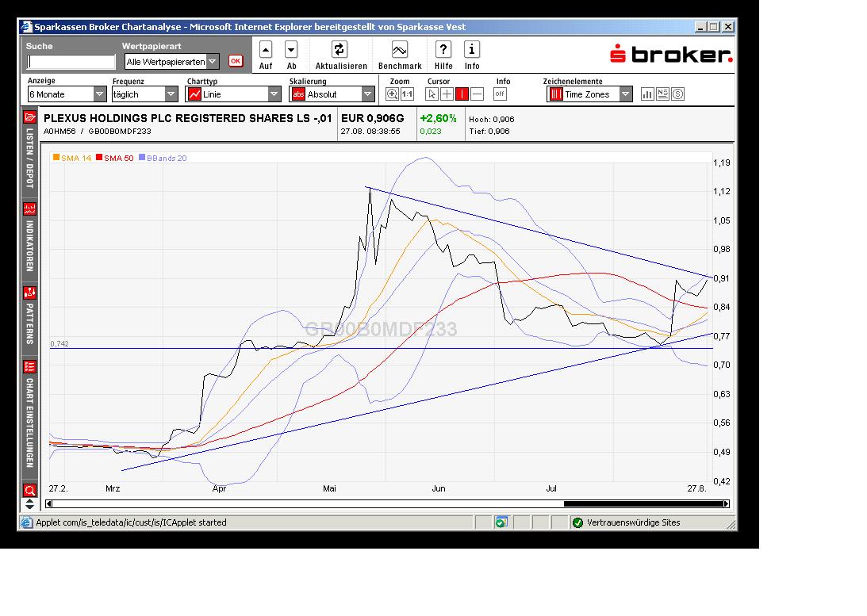This screenshot has width=867, height=616.
Task: Select the CHART EINSTELLUNGEN side tab
Action: tap(30, 423)
